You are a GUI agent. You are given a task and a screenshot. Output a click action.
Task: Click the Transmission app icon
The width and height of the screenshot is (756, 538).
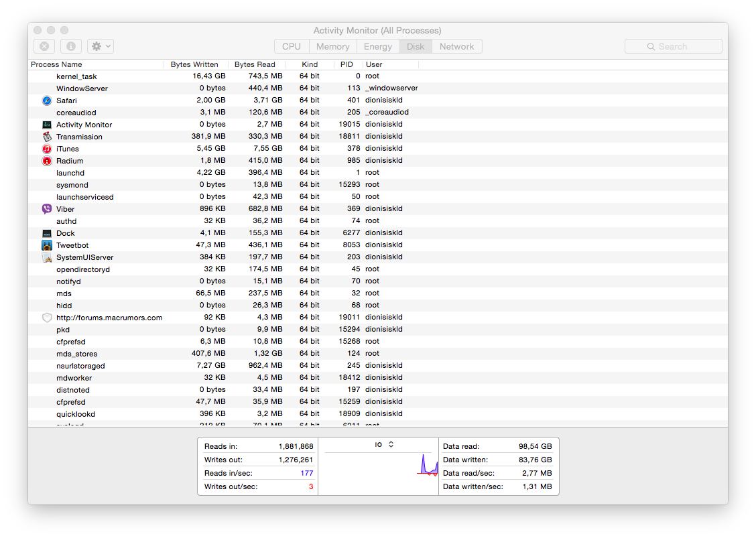pyautogui.click(x=47, y=137)
